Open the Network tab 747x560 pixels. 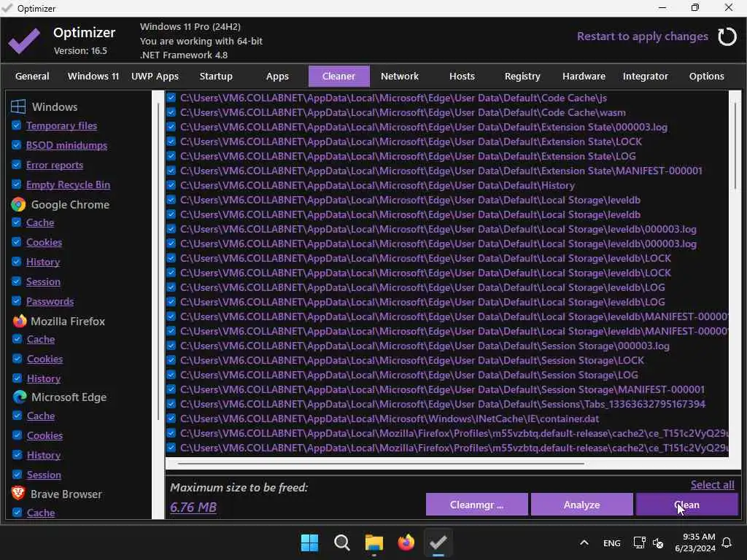click(399, 76)
